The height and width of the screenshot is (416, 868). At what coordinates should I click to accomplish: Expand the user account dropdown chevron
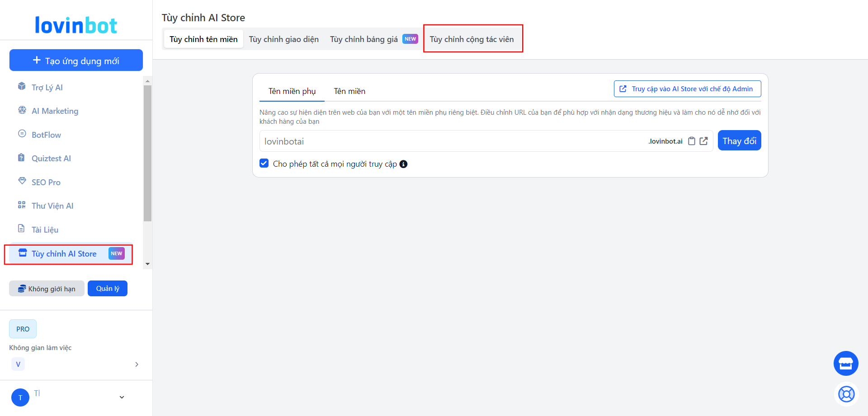[x=122, y=397]
